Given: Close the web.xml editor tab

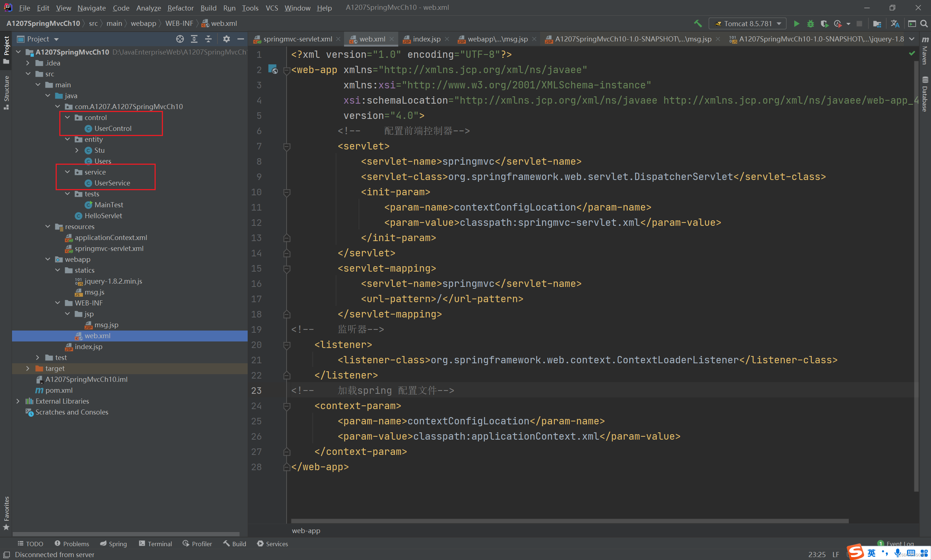Looking at the screenshot, I should 392,39.
